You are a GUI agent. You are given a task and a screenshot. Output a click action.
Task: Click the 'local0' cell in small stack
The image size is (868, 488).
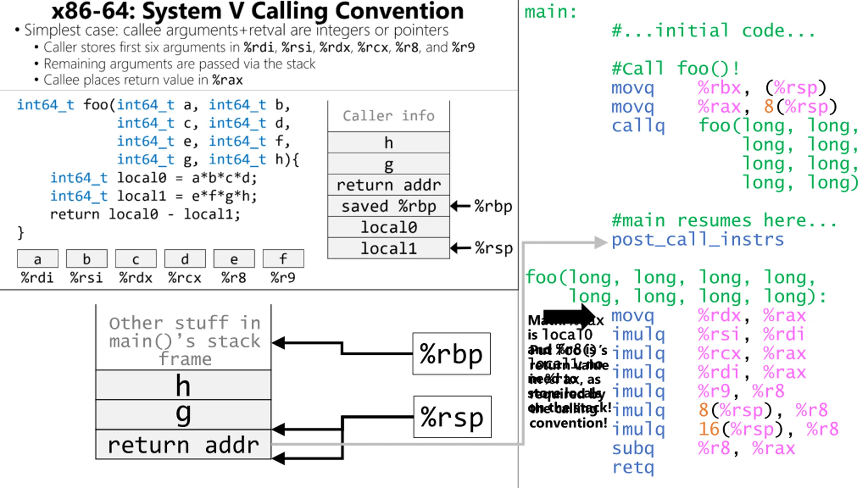pyautogui.click(x=389, y=227)
